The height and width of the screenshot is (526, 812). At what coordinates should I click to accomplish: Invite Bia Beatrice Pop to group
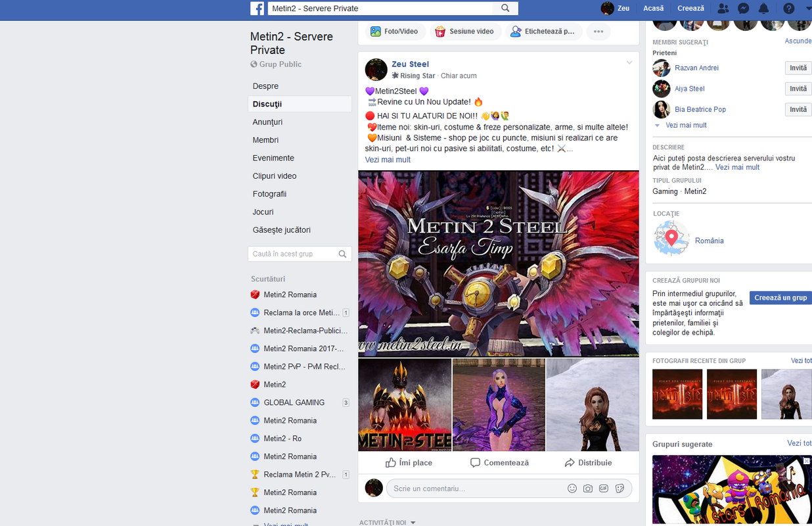click(x=798, y=109)
